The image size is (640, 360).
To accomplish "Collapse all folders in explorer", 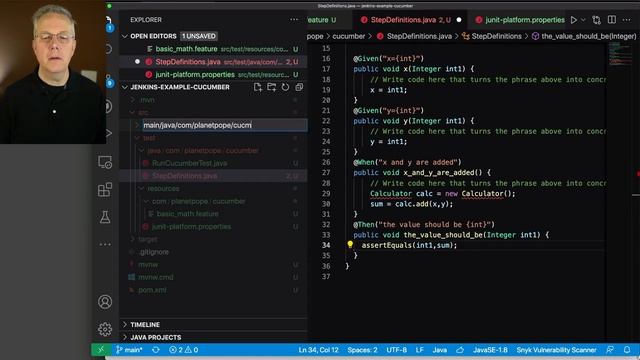I will click(x=299, y=87).
